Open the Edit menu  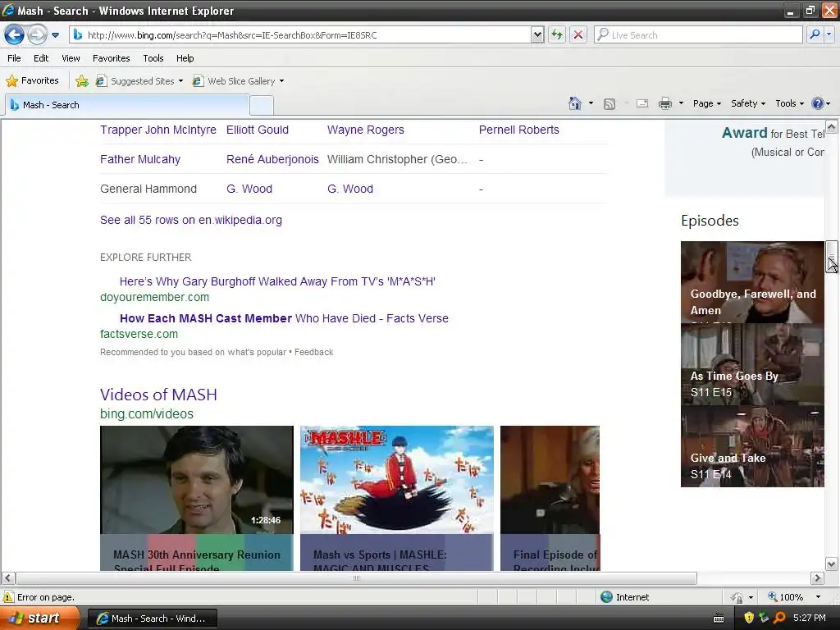pyautogui.click(x=41, y=58)
